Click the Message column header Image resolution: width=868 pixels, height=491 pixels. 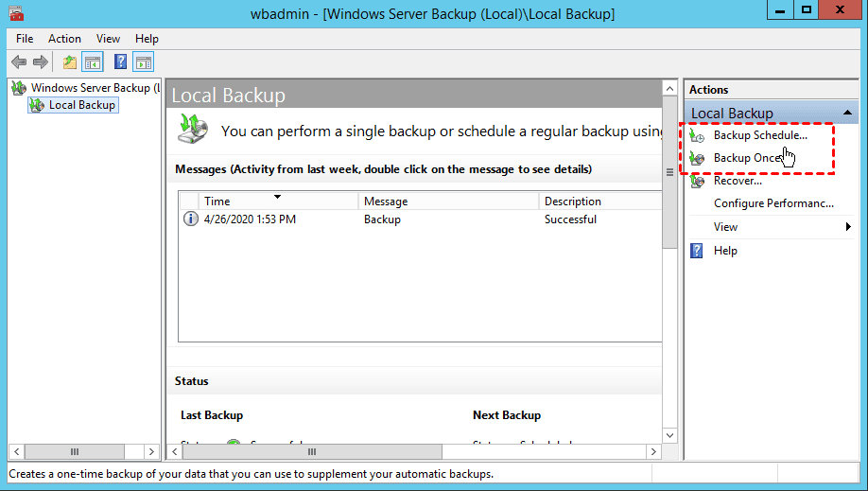pos(448,201)
